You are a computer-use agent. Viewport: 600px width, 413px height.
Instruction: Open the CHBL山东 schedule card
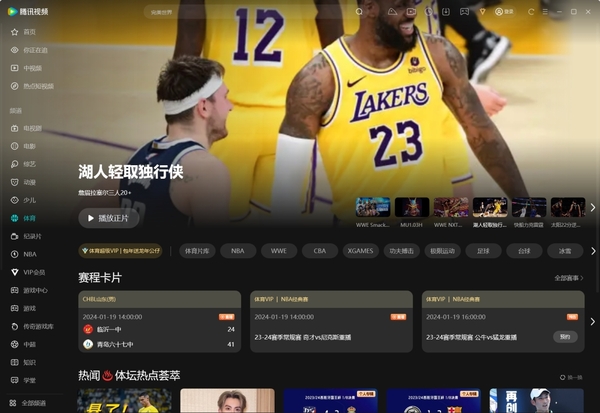(160, 322)
